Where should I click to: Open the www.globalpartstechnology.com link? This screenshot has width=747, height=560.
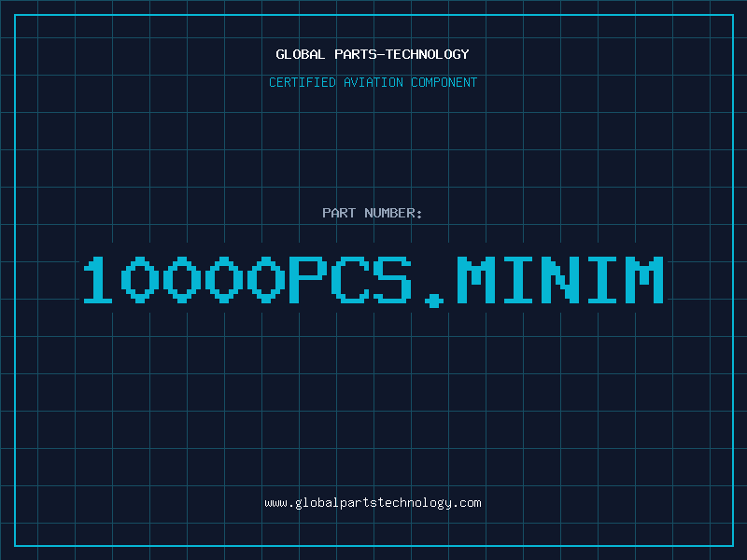pyautogui.click(x=373, y=503)
